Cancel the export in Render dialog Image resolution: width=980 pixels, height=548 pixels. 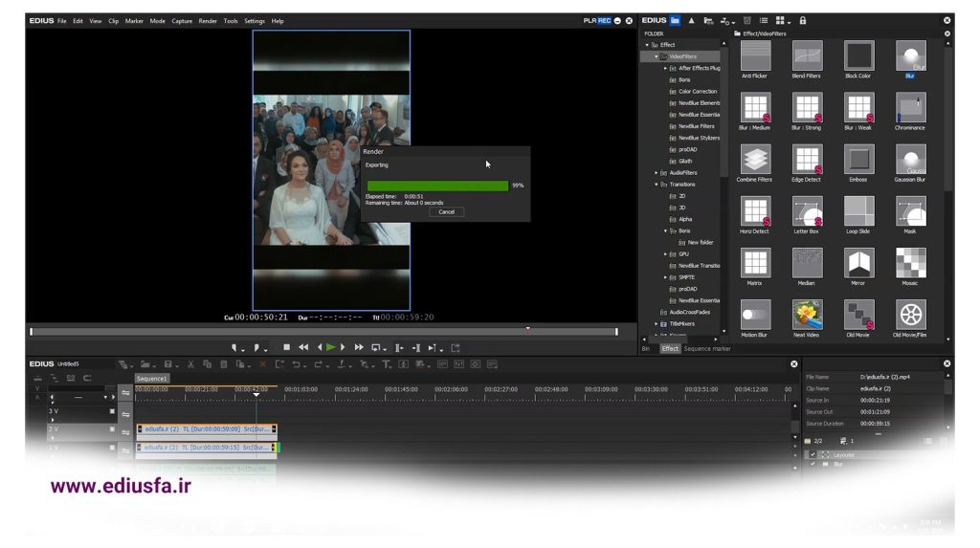pos(446,211)
